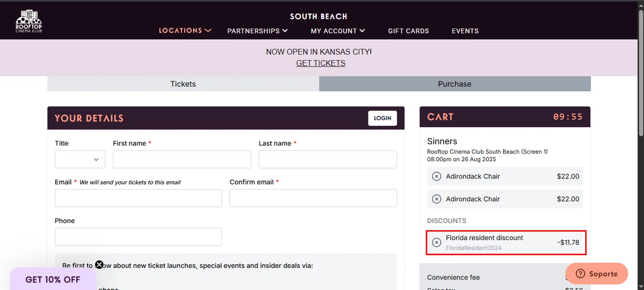Click the Sinners movie title
Image resolution: width=644 pixels, height=290 pixels.
click(442, 141)
